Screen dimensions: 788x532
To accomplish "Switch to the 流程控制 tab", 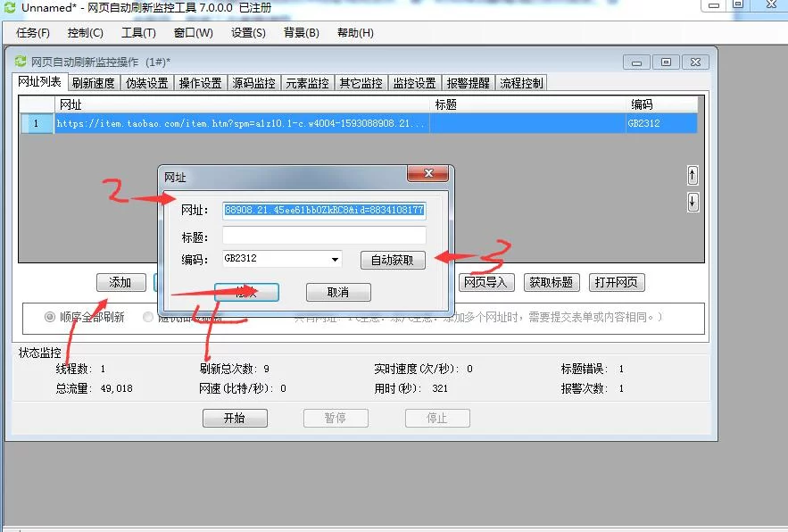I will 521,83.
